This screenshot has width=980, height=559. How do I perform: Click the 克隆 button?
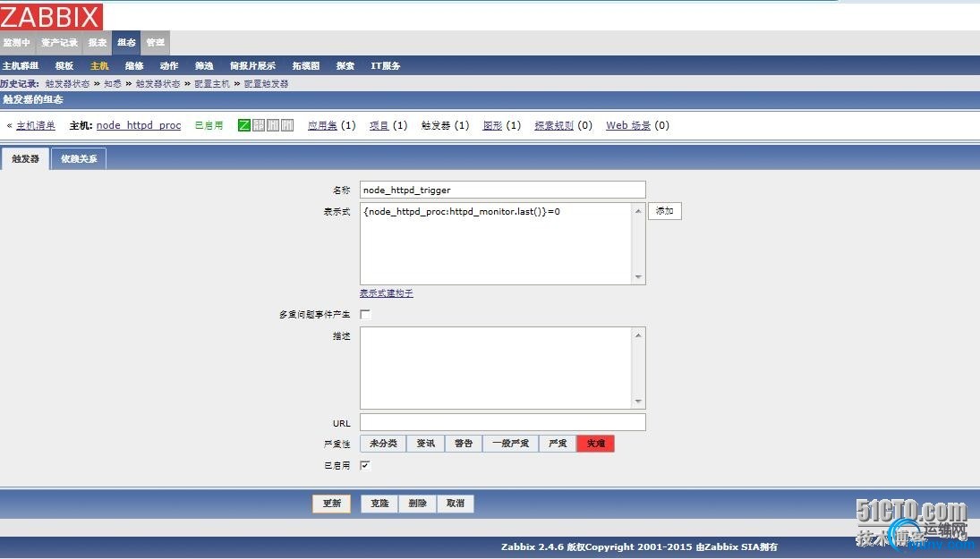[379, 504]
